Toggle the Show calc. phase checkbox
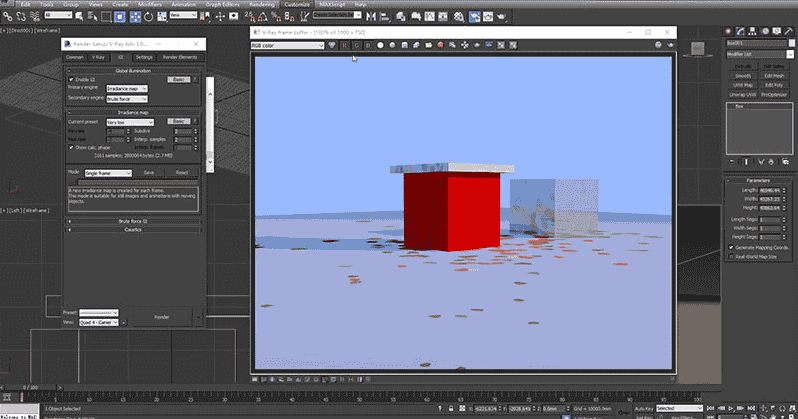Image resolution: width=798 pixels, height=419 pixels. point(71,147)
